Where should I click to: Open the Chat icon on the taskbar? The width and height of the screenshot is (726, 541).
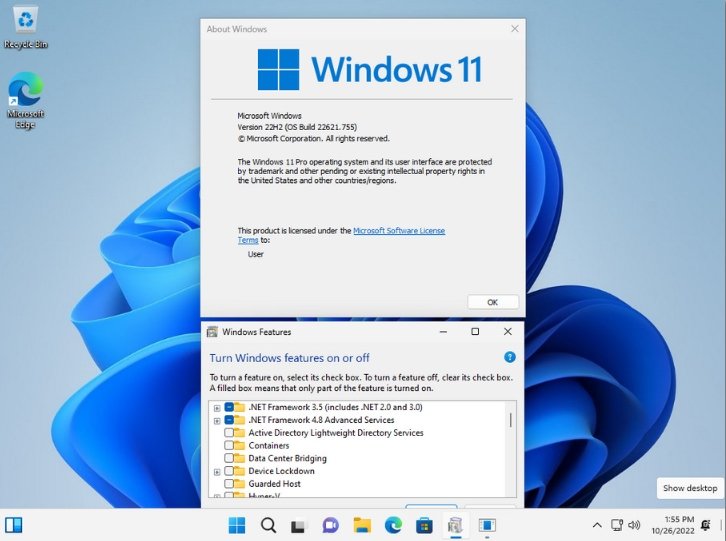tap(330, 525)
